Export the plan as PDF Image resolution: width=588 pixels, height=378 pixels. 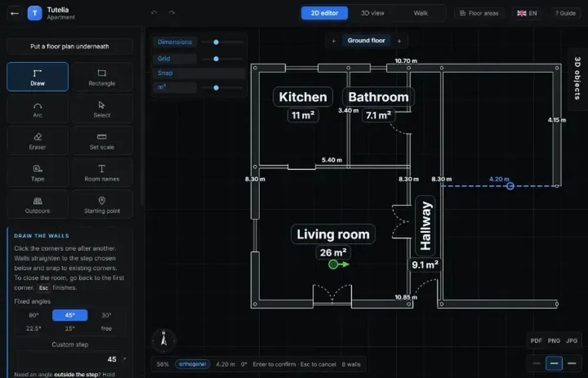pos(536,341)
